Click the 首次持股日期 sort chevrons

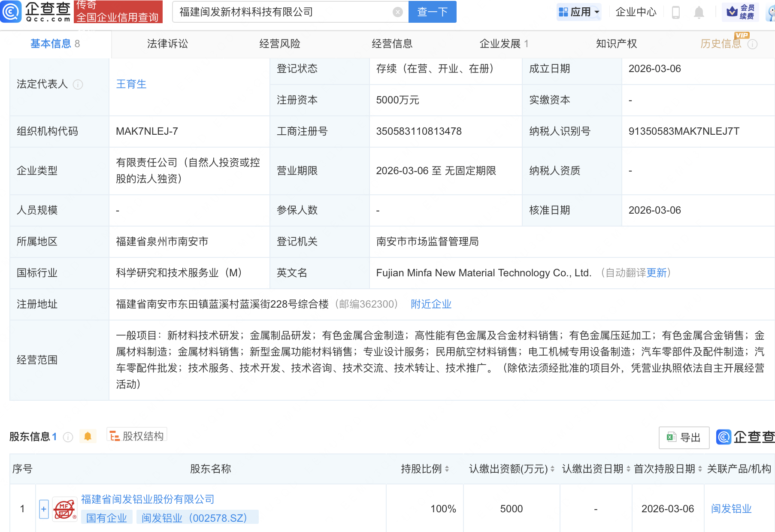[699, 469]
